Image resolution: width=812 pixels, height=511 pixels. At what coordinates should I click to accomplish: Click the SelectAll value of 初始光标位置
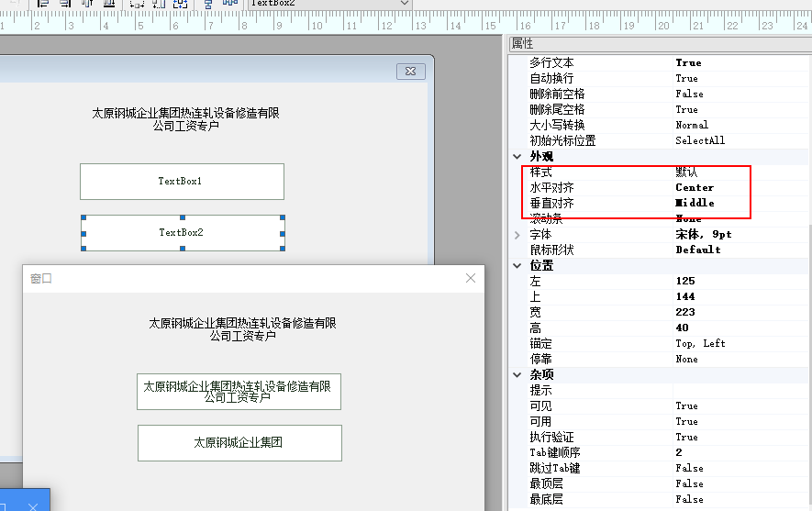[700, 140]
